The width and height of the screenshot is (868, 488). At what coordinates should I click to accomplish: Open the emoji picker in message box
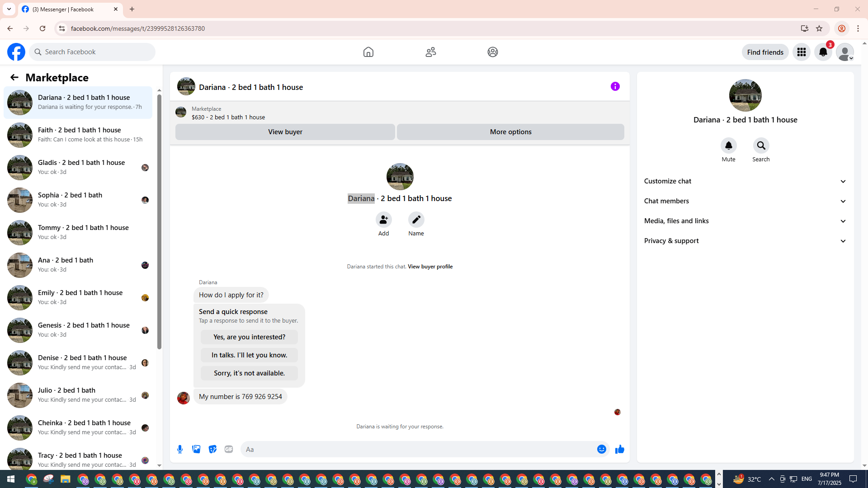point(602,449)
